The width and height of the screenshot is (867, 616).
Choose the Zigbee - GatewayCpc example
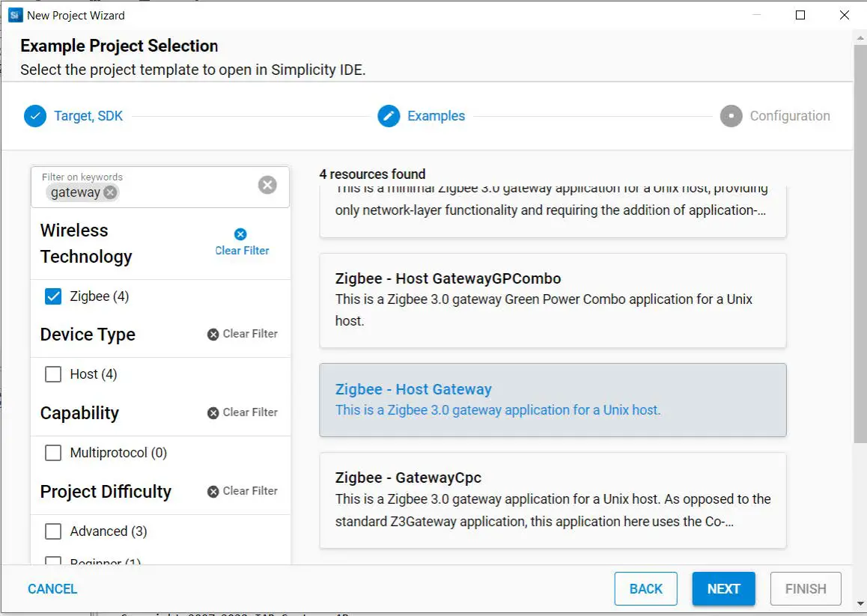point(553,499)
